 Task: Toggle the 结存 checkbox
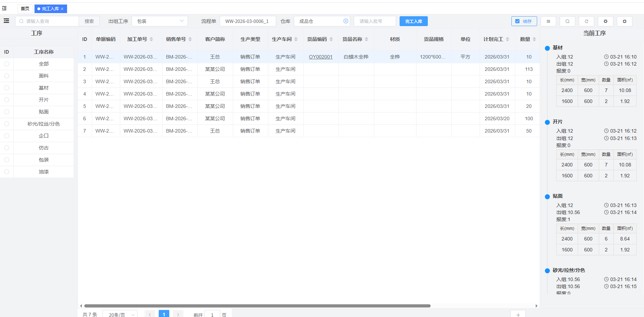click(x=517, y=21)
